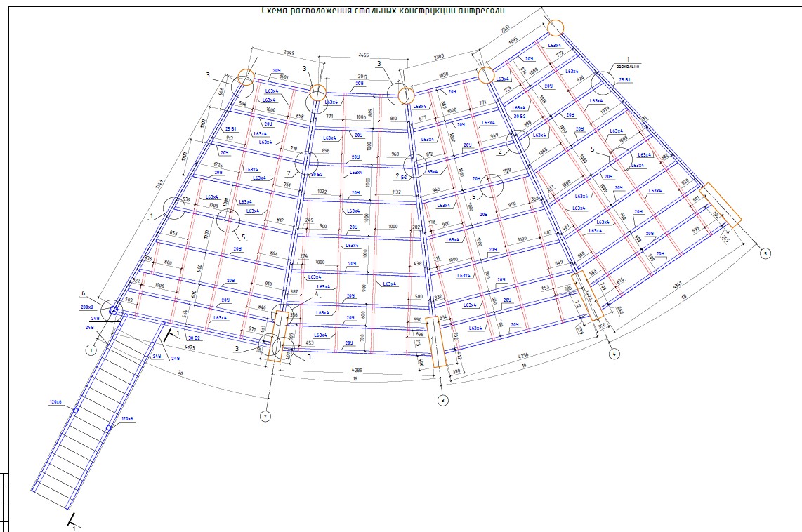Image resolution: width=802 pixels, height=532 pixels.
Task: Select the '2 Б2' beam label
Action: click(x=400, y=176)
